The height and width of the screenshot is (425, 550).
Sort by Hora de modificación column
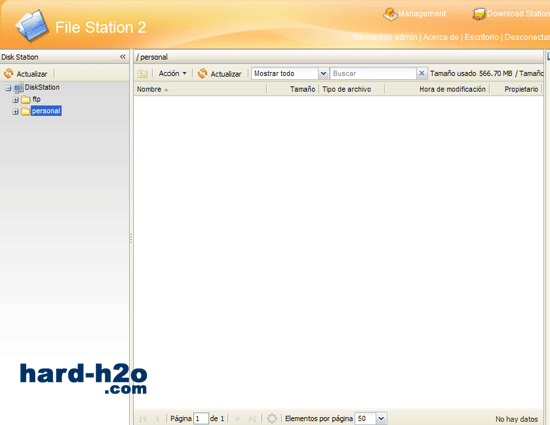437,89
